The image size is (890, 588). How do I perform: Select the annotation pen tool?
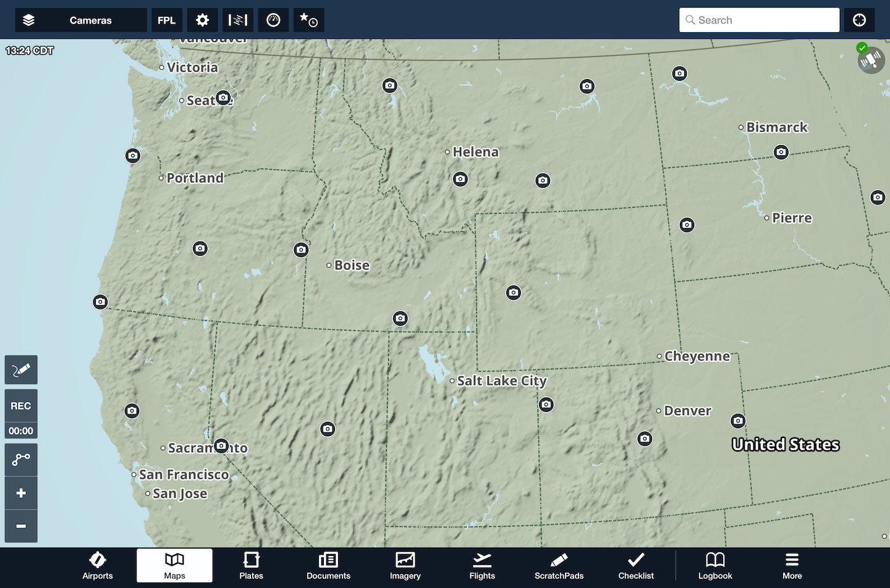click(x=21, y=370)
